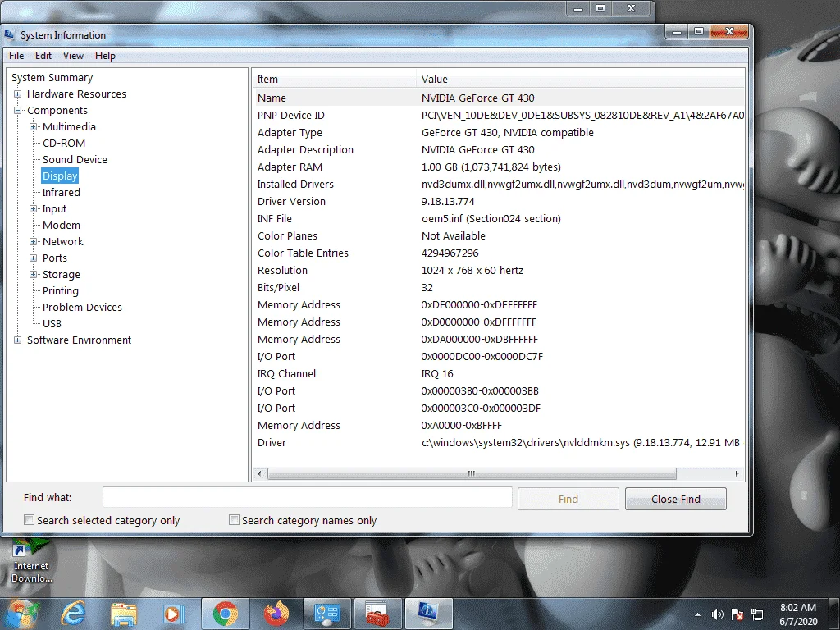840x630 pixels.
Task: Click the horizontal scrollbar thumb
Action: click(472, 473)
